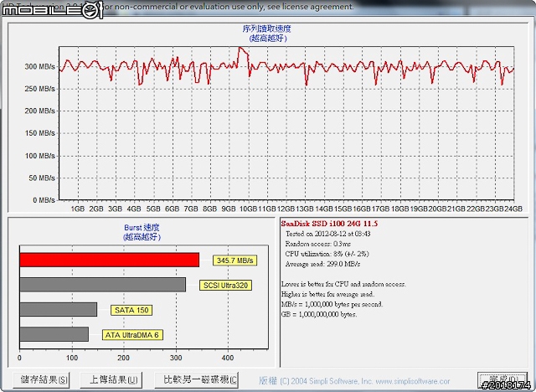Click the yellow '345.7 MB/s' burst label

[x=234, y=260]
